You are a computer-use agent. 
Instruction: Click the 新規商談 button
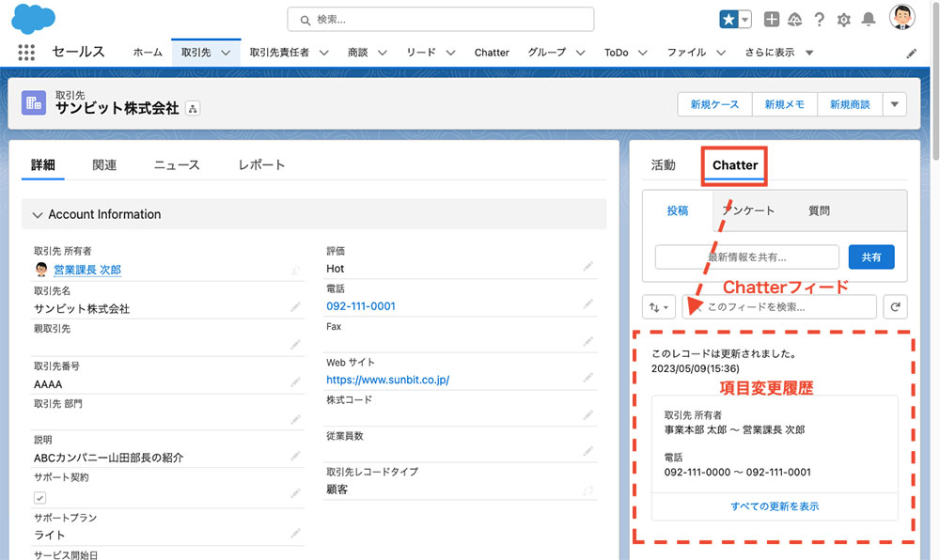click(850, 104)
